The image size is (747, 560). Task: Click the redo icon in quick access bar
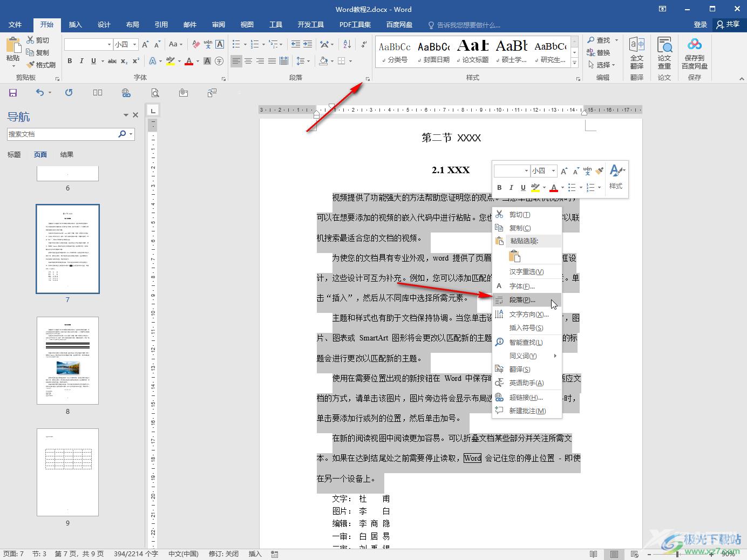coord(69,93)
